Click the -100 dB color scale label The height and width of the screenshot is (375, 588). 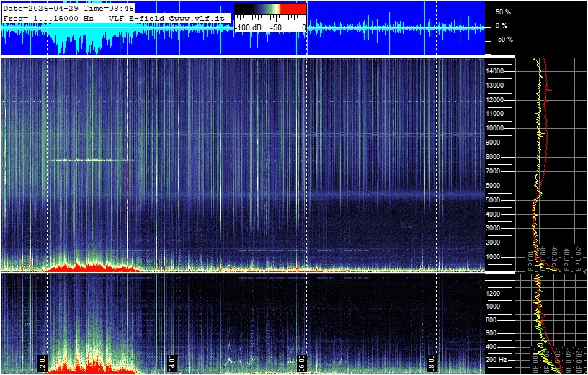[249, 27]
